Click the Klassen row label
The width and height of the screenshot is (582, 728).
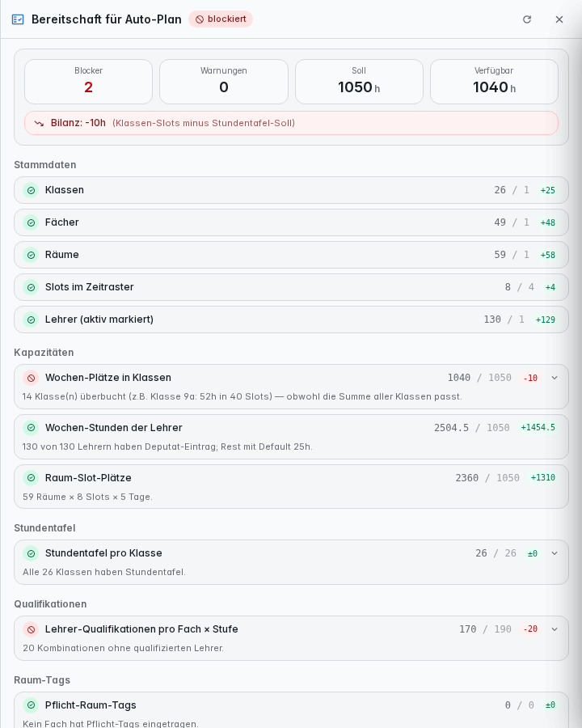[x=65, y=190]
